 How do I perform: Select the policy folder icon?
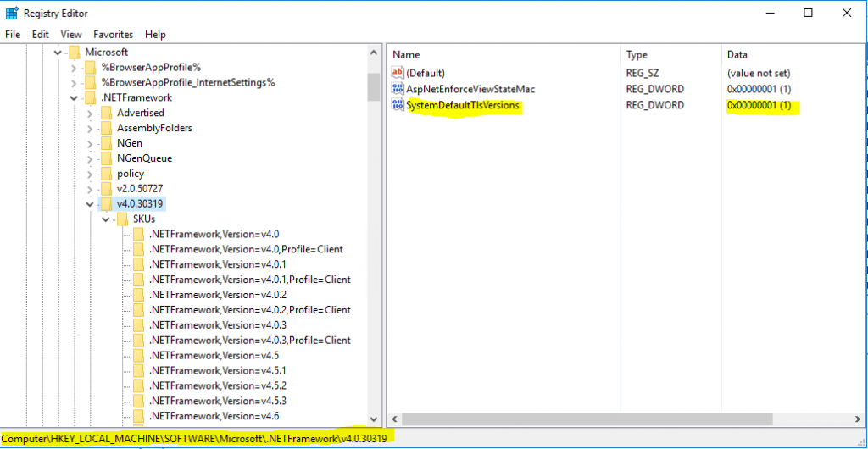click(106, 174)
